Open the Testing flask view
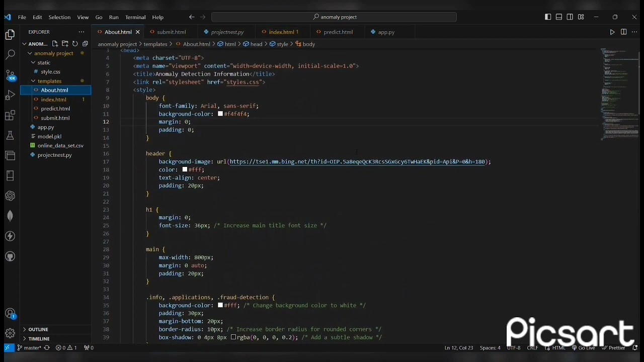The height and width of the screenshot is (362, 644). tap(10, 136)
